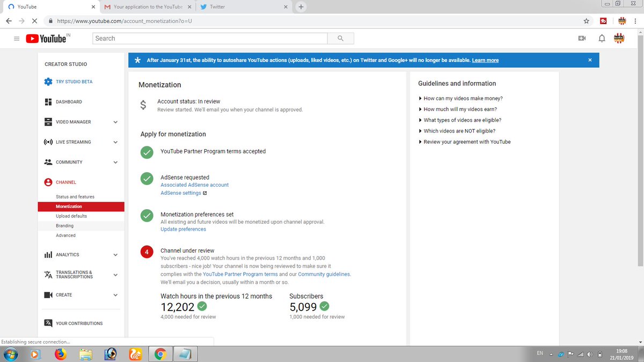The height and width of the screenshot is (362, 644).
Task: Open YouTube Partner Program terms link
Action: coord(240,274)
